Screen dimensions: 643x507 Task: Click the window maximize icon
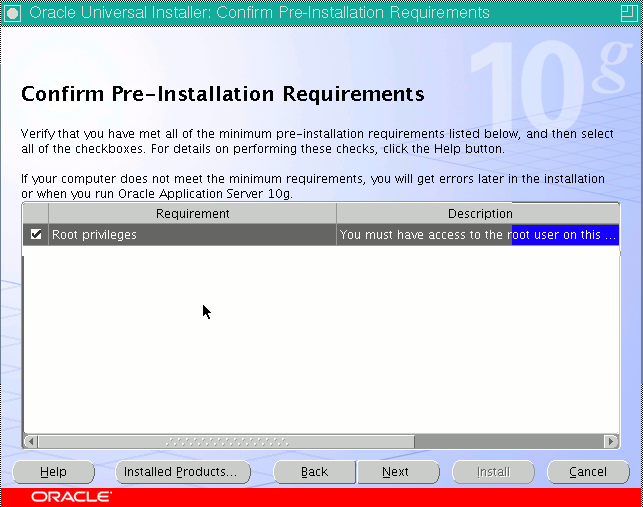[x=629, y=13]
